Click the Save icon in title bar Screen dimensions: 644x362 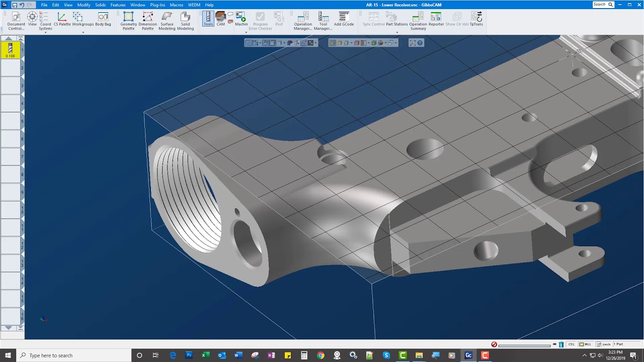[14, 5]
